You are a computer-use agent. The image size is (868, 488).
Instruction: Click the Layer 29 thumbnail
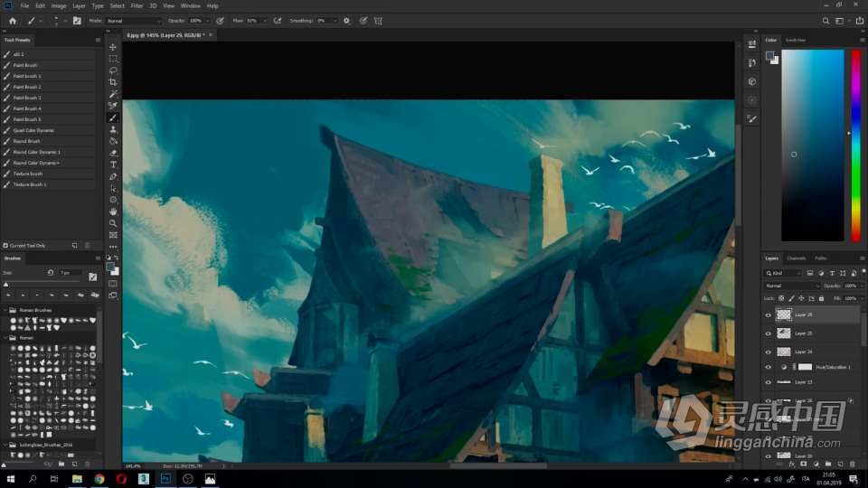[x=783, y=314]
